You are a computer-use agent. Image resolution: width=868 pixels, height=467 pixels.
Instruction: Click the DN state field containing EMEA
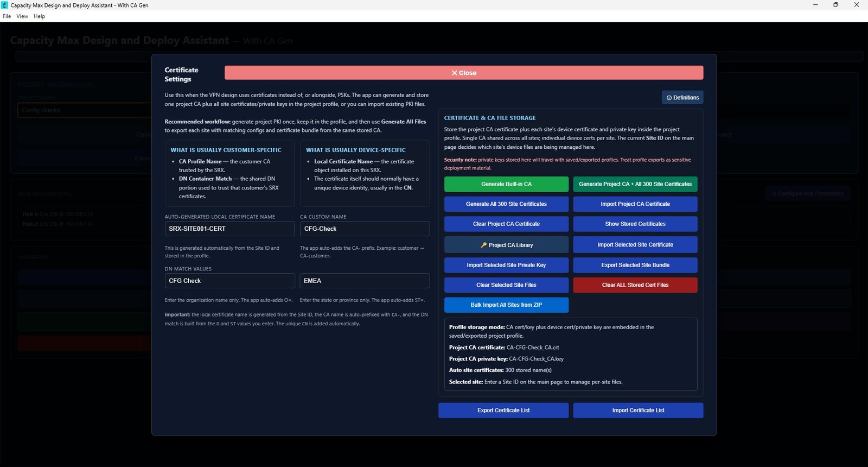[365, 281]
